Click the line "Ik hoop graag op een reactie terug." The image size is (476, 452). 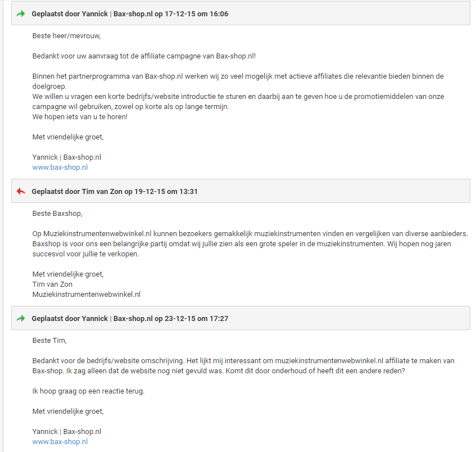[88, 391]
